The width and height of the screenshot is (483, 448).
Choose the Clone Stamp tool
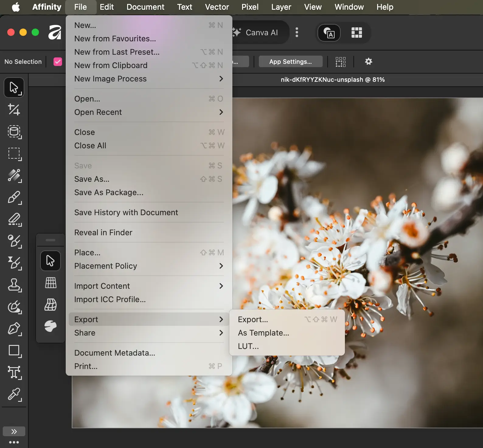point(14,285)
